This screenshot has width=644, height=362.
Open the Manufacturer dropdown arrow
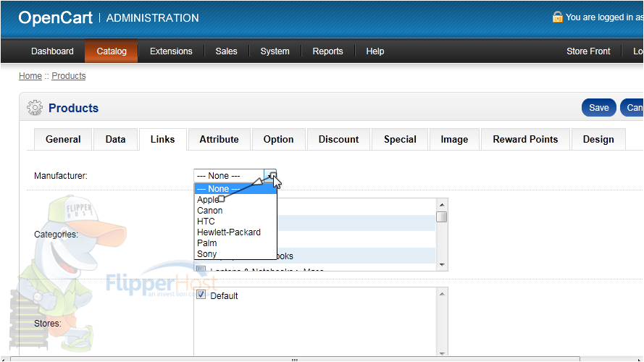[270, 176]
